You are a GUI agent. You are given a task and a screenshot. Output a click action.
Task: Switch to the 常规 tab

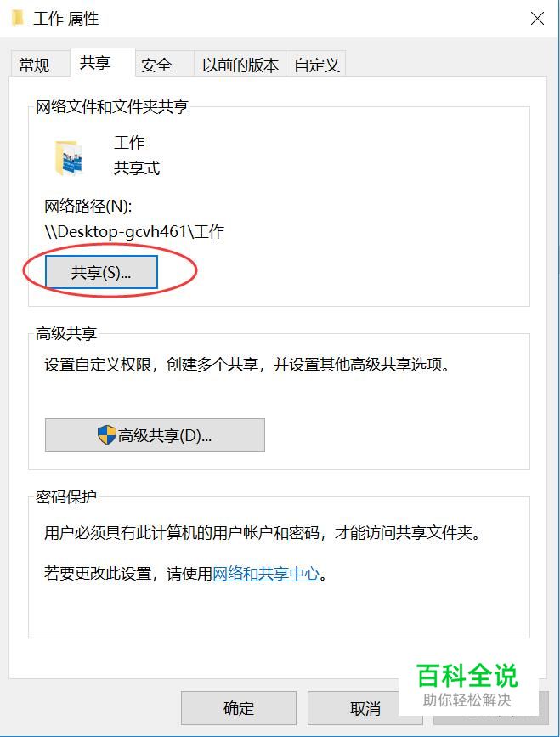point(34,65)
